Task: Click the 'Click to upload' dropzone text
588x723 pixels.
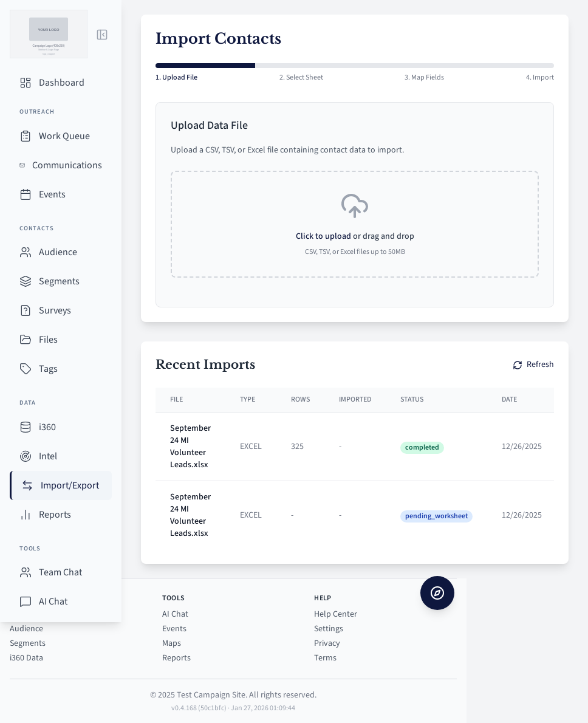Action: pos(323,236)
